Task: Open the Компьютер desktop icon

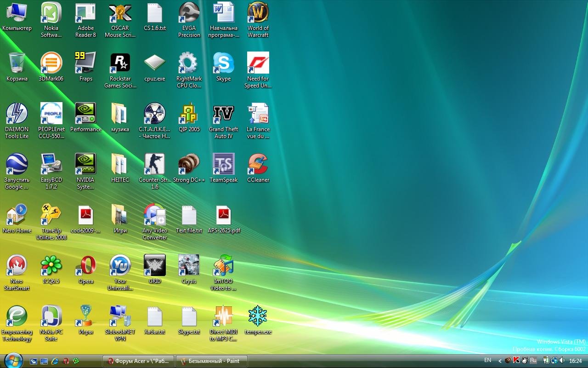Action: click(x=17, y=12)
